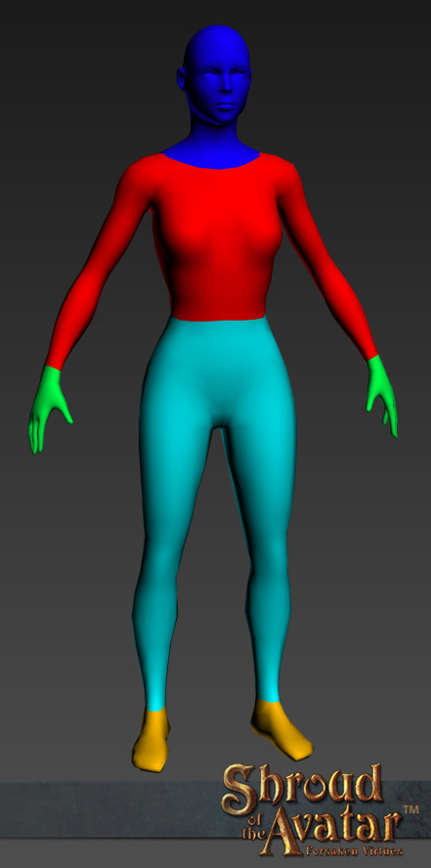Click the orange foot on the left side
431x868 pixels.
(151, 739)
